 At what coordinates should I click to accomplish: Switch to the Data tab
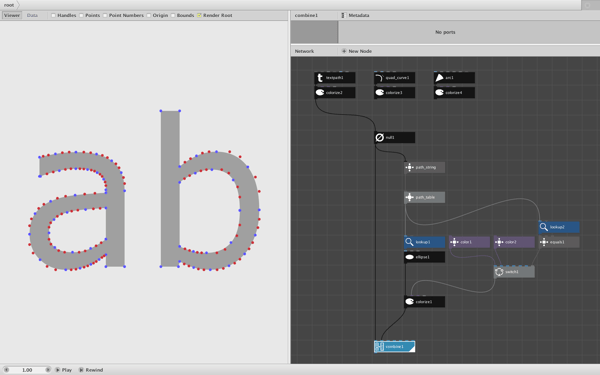(x=32, y=15)
